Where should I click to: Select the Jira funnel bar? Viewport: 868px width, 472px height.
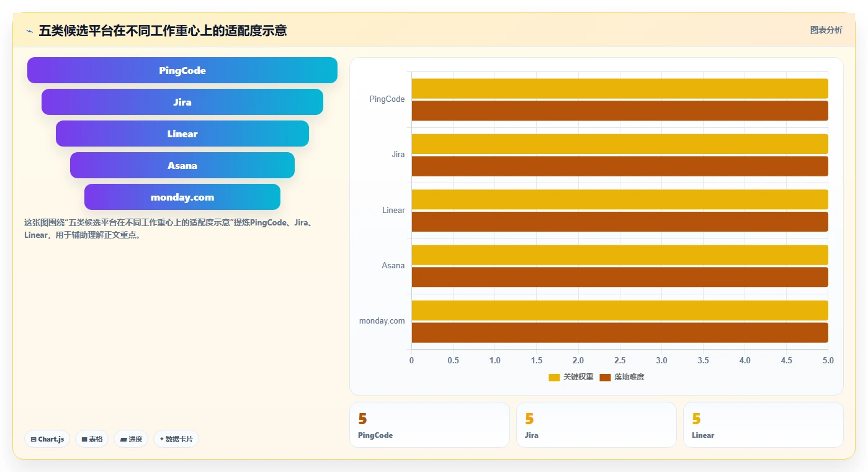pos(182,102)
